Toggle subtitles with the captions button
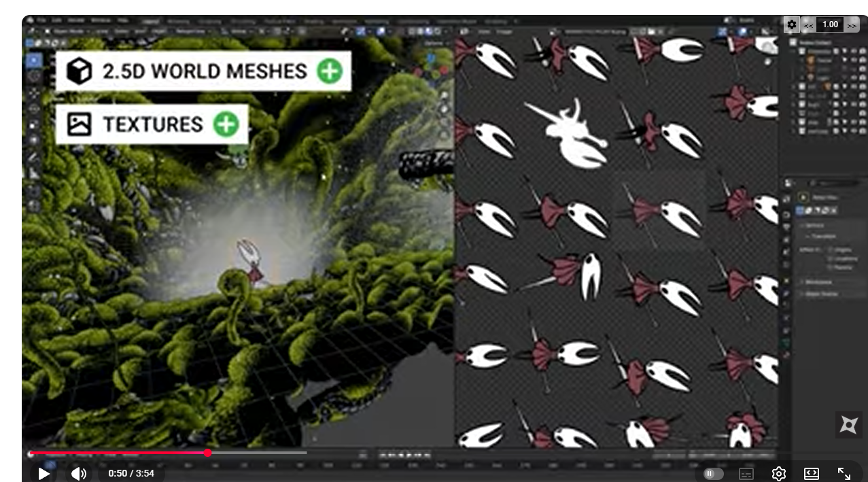 (x=746, y=473)
